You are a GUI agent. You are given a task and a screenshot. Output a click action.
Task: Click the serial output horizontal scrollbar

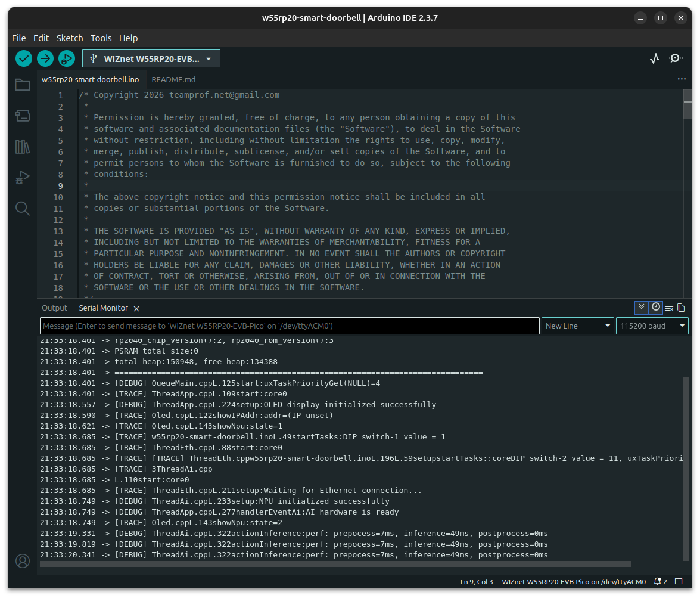click(x=335, y=564)
